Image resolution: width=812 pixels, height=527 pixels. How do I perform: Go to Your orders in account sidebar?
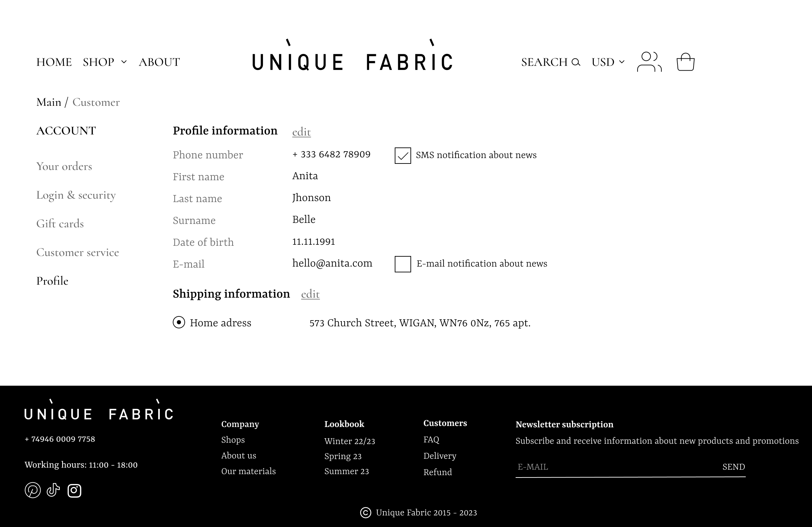[64, 167]
